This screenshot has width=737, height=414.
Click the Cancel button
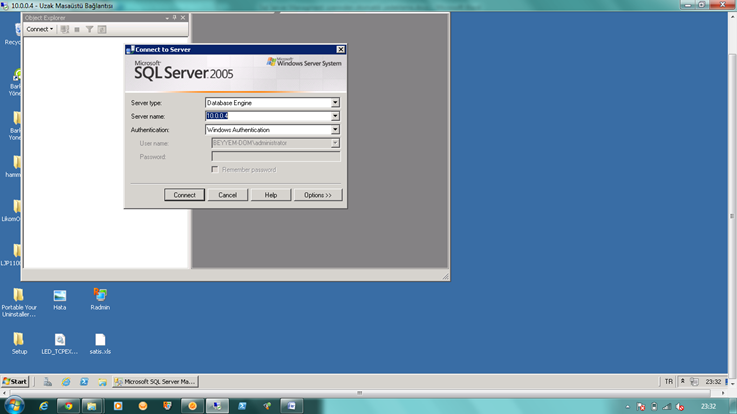pos(227,195)
